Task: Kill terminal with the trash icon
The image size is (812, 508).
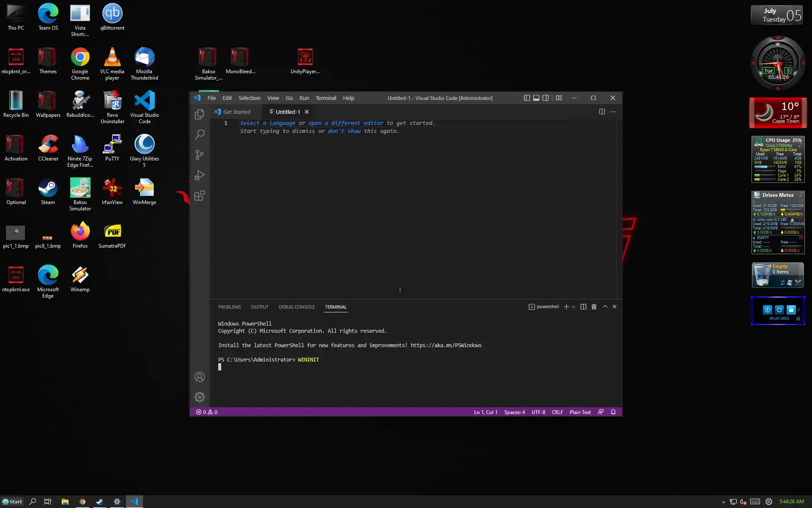Action: pyautogui.click(x=594, y=307)
